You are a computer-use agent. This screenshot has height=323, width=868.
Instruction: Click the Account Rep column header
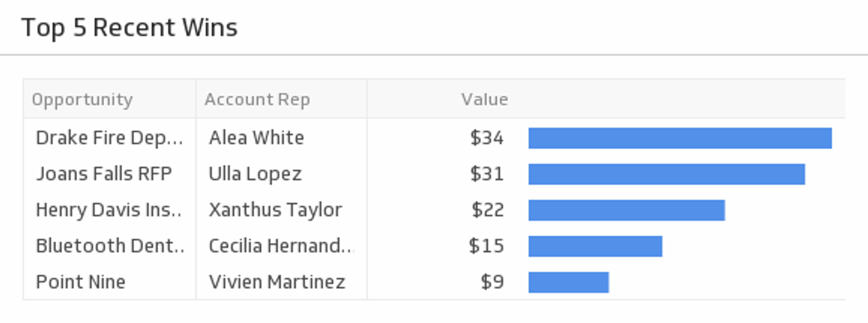(257, 100)
